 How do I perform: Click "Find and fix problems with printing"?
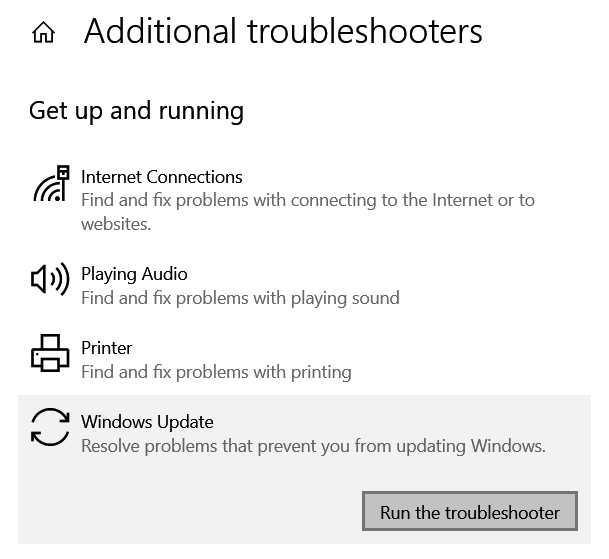pyautogui.click(x=216, y=372)
